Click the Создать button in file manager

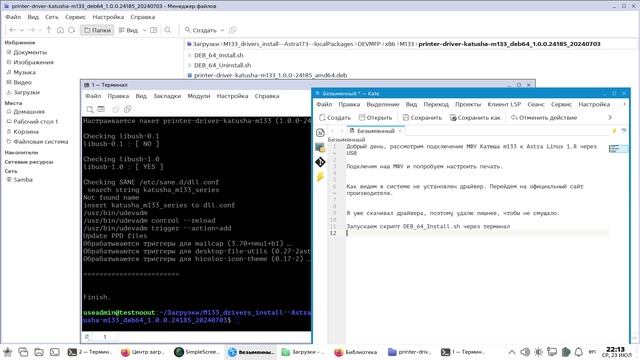200,30
